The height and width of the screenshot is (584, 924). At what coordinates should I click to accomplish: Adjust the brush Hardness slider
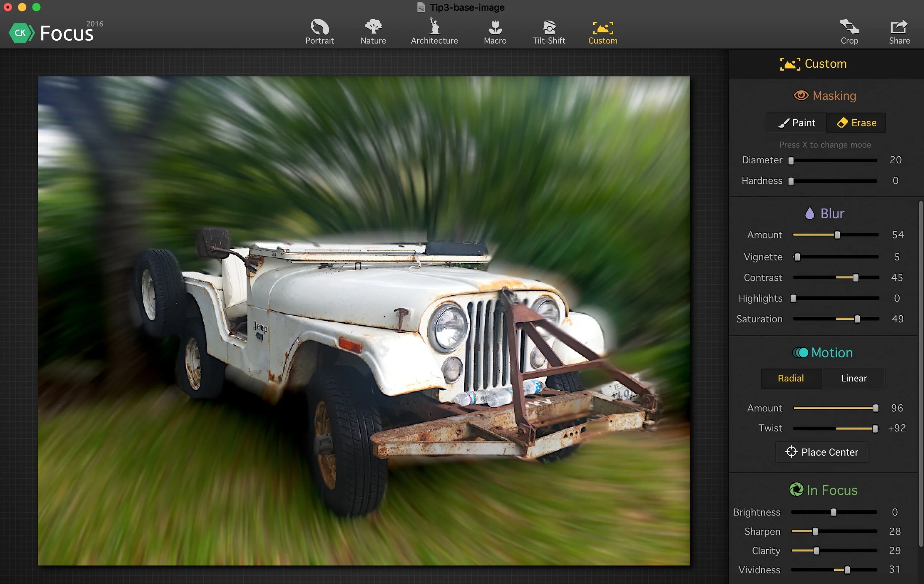tap(833, 181)
